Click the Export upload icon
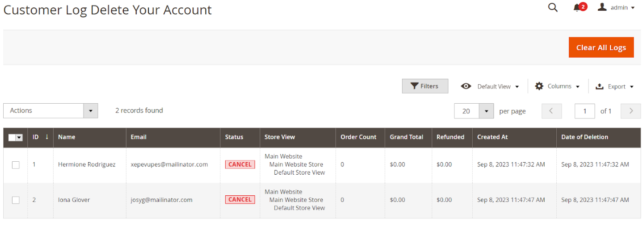This screenshot has width=644, height=229. coord(600,87)
